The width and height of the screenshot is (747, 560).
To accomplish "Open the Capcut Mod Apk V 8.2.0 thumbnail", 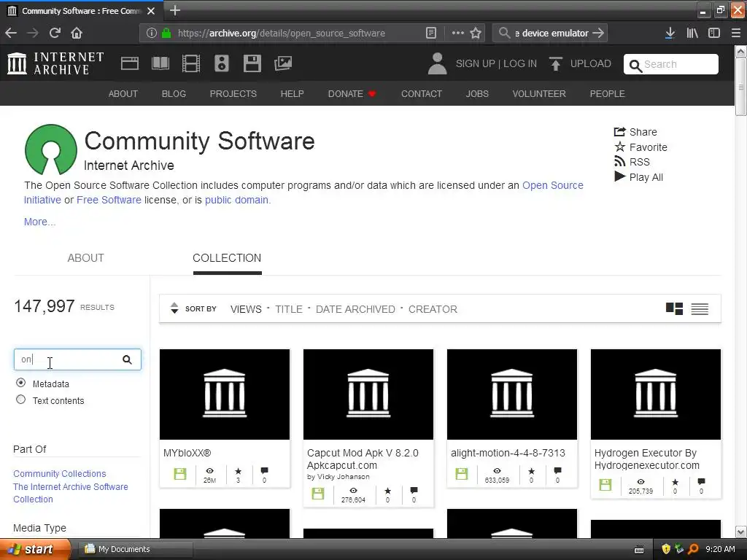I will click(368, 394).
